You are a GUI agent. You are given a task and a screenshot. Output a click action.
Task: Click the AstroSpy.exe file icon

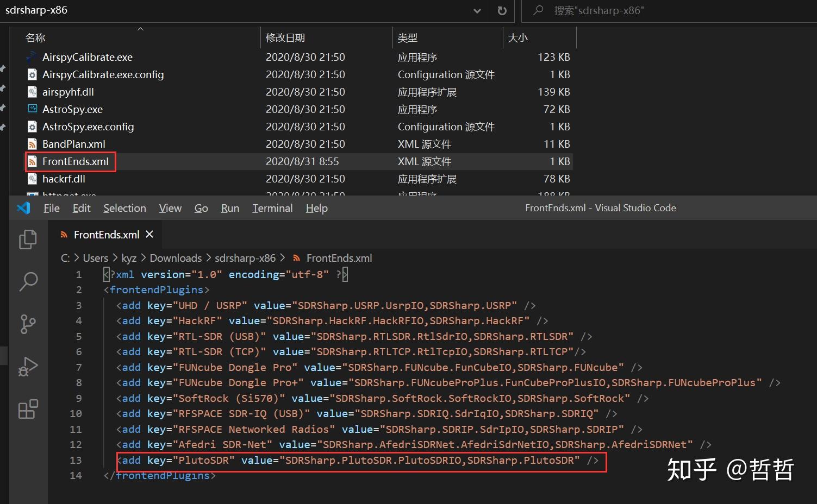[x=32, y=109]
